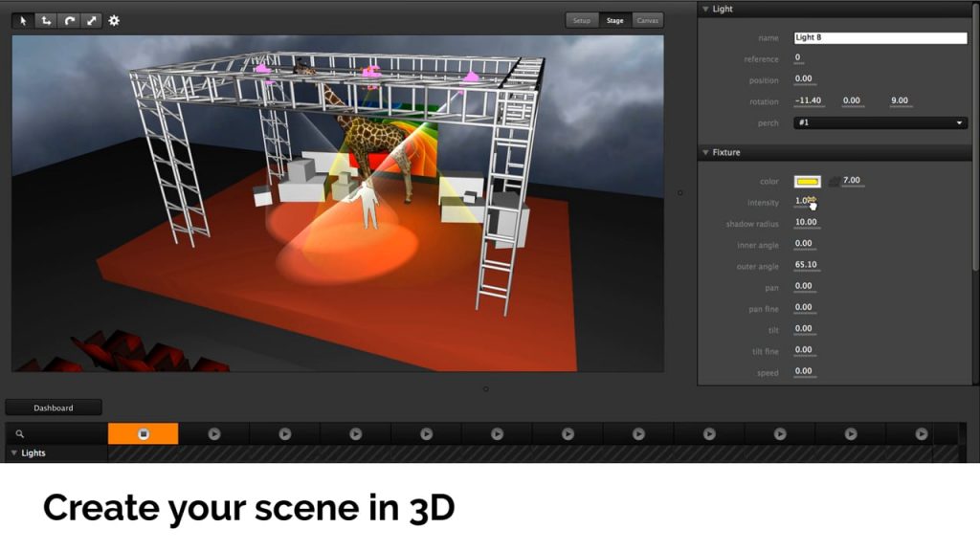Switch to the Setup tab
The height and width of the screenshot is (551, 980).
point(582,20)
